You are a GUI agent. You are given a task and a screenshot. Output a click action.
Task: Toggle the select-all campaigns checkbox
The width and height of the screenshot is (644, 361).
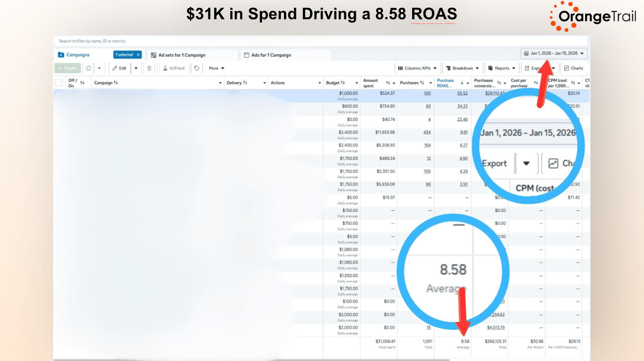pos(59,83)
